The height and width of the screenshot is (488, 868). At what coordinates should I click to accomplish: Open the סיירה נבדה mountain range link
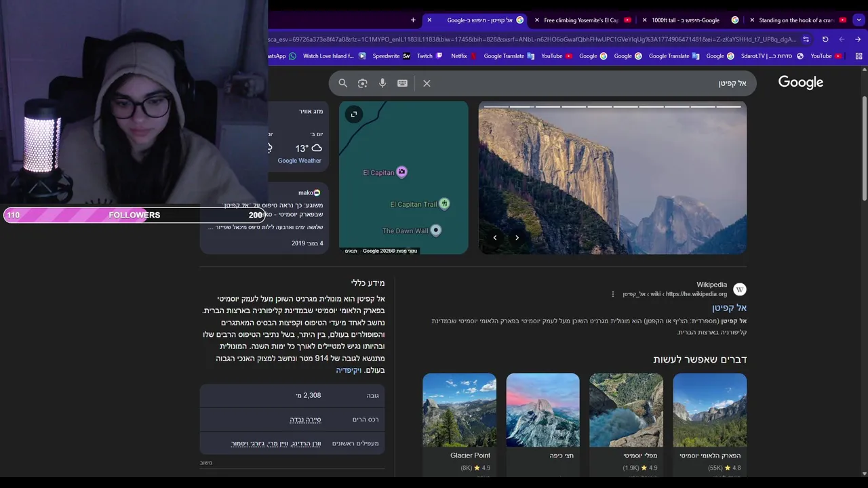[x=305, y=420]
